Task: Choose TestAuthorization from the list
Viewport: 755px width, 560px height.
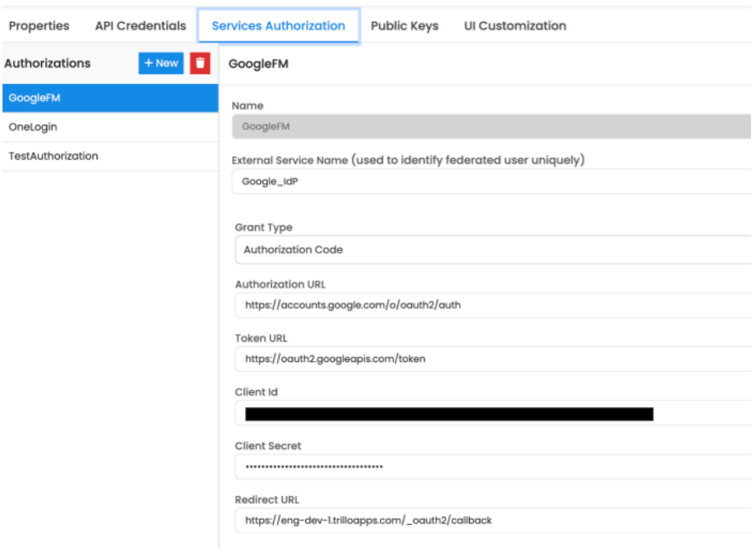Action: pos(110,156)
